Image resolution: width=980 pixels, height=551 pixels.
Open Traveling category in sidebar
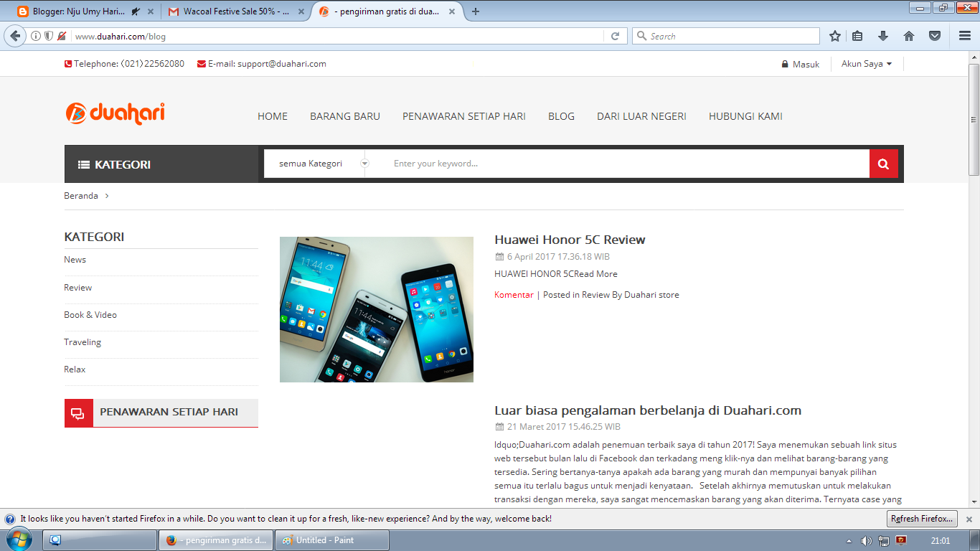click(83, 342)
